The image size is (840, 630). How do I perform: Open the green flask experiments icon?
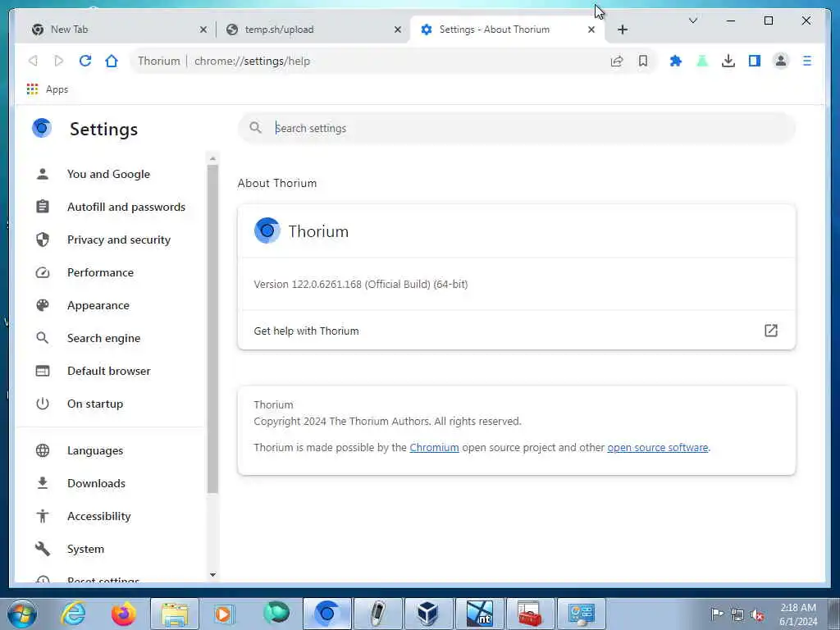coord(702,61)
